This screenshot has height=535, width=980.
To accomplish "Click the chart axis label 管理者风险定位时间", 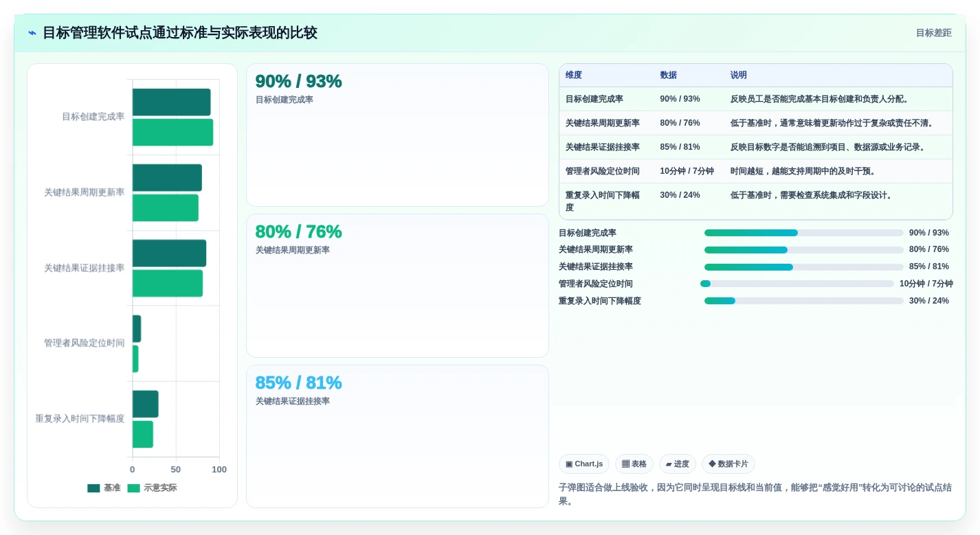I will click(85, 343).
